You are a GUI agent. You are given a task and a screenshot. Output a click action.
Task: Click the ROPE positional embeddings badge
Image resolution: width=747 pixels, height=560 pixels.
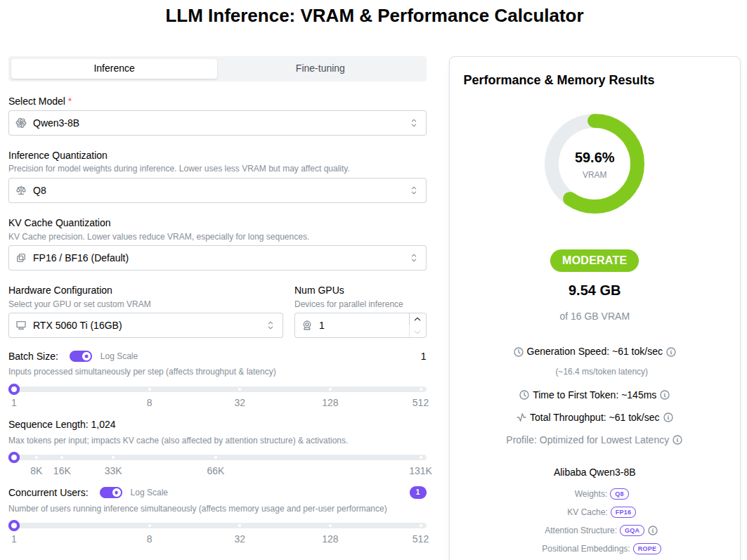click(647, 549)
